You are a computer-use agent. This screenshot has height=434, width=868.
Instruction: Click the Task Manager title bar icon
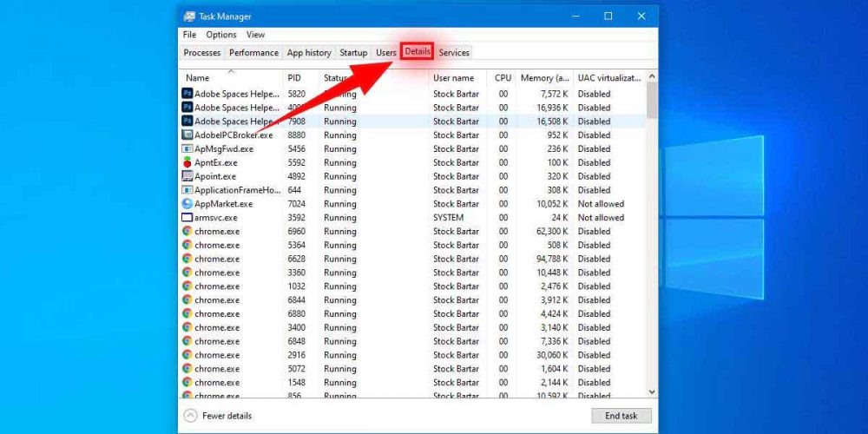(x=189, y=16)
